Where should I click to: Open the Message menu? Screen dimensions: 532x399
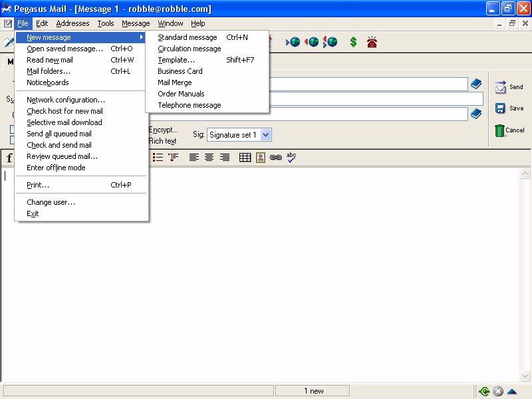click(136, 23)
